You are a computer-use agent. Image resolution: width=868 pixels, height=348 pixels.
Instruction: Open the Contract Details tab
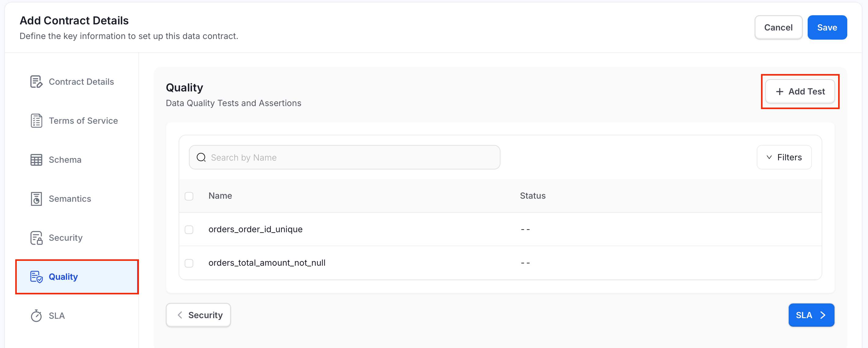77,82
